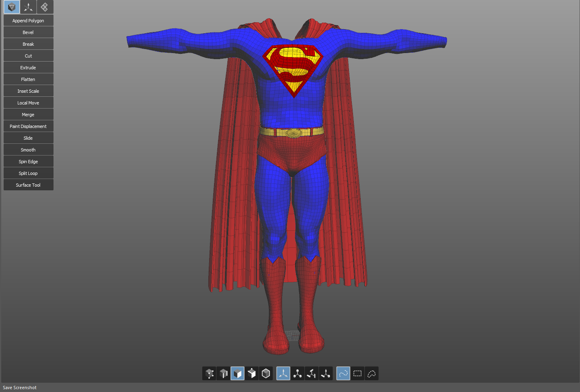Select the Bevel tool
This screenshot has height=392, width=580.
(28, 32)
